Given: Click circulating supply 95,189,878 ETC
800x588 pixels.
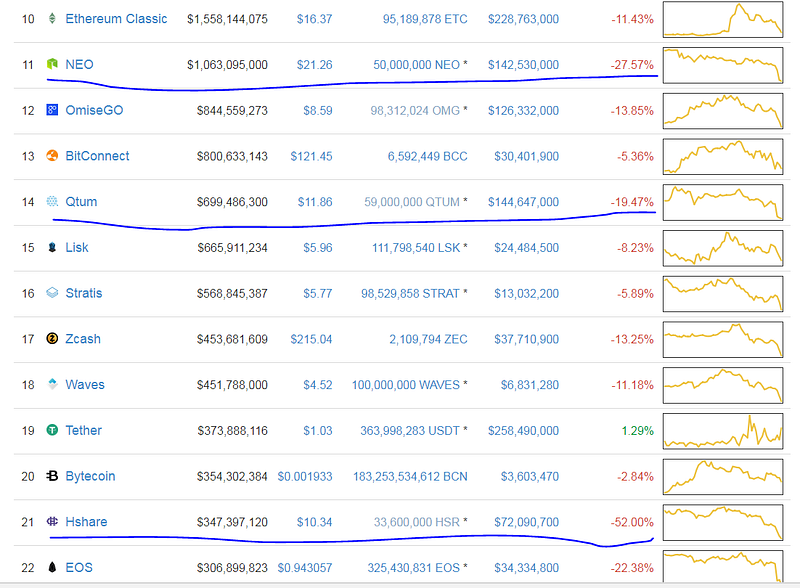Looking at the screenshot, I should pos(425,19).
